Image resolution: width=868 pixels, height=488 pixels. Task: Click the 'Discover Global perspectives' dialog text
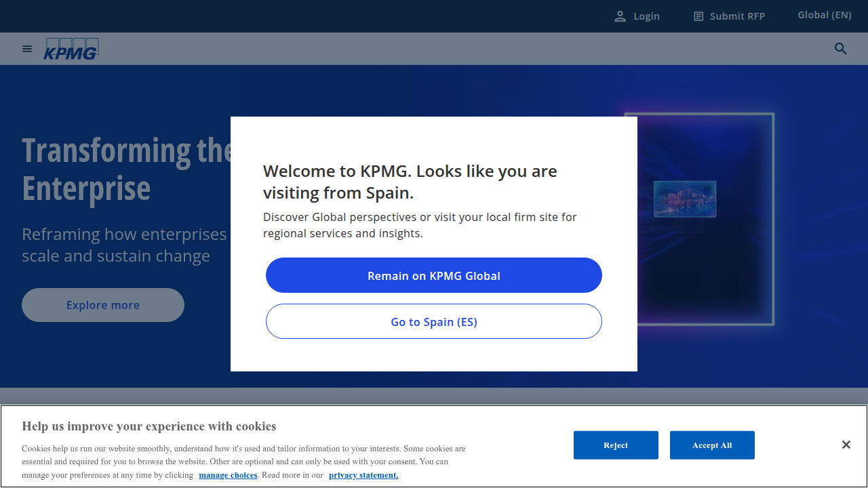click(x=420, y=225)
